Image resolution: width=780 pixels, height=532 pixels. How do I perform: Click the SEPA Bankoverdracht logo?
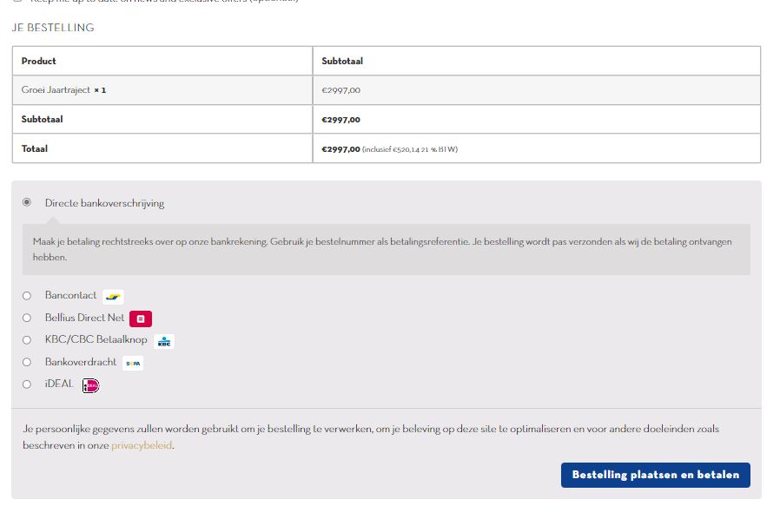[133, 363]
